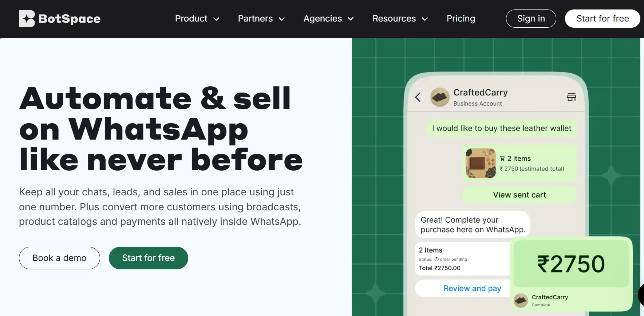Click Start for free in the top navigation

coord(602,19)
